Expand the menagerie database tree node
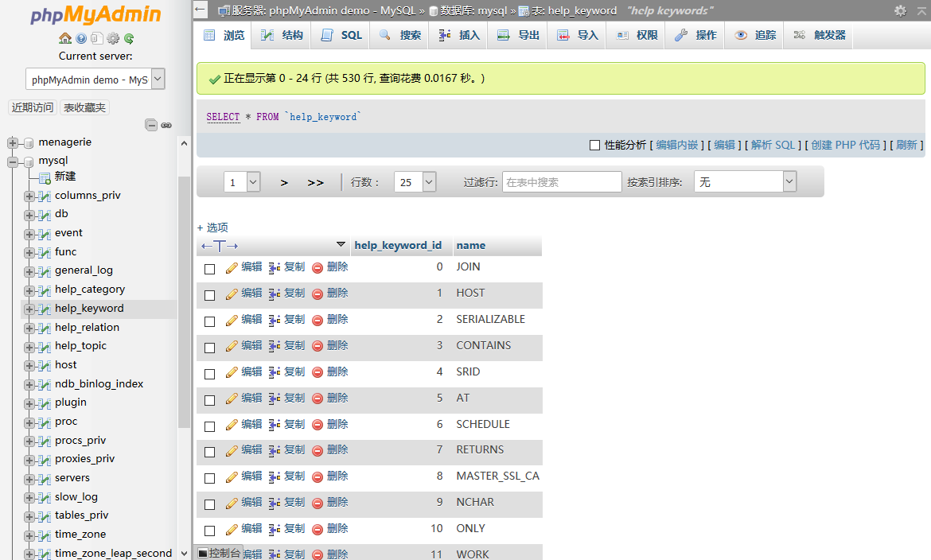 click(13, 143)
